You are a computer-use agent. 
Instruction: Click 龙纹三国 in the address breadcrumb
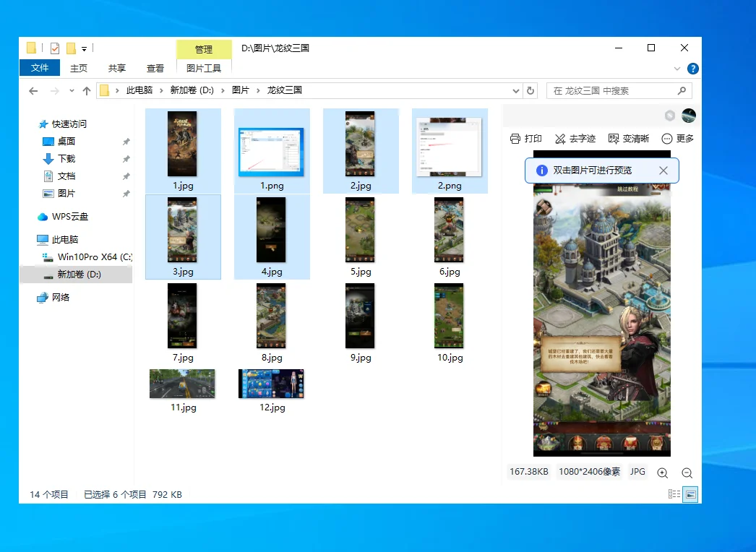(x=285, y=90)
